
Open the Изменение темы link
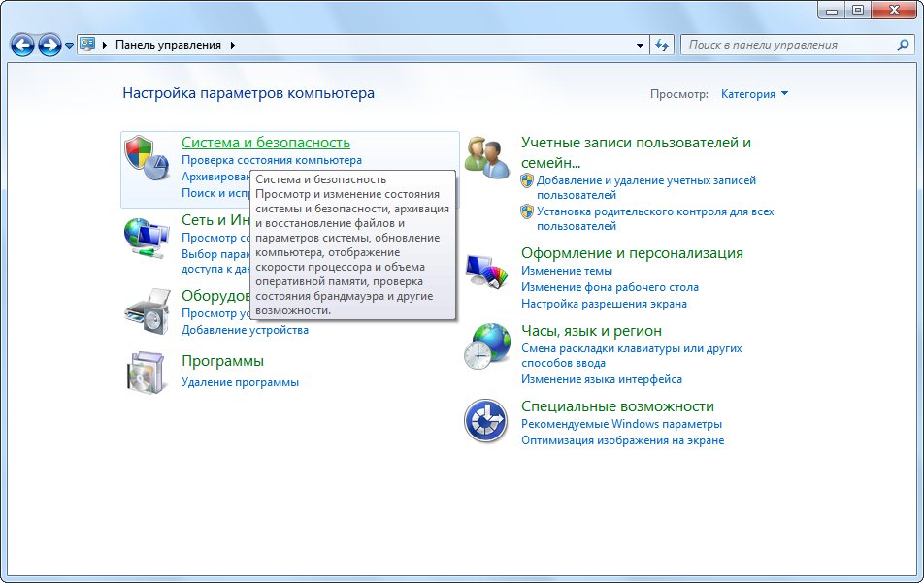click(x=567, y=271)
